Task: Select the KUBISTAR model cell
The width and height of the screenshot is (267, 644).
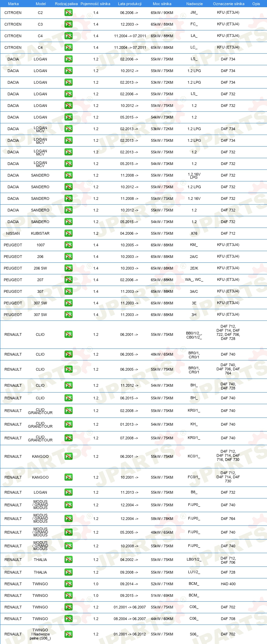Action: pos(40,233)
